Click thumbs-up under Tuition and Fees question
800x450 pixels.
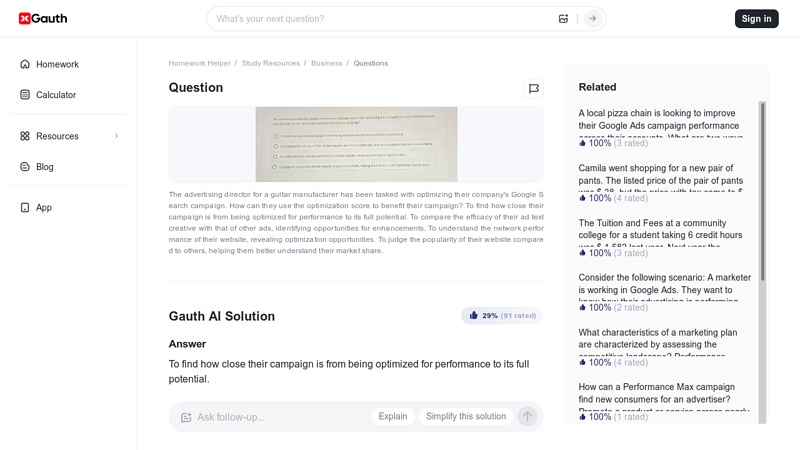pyautogui.click(x=582, y=253)
